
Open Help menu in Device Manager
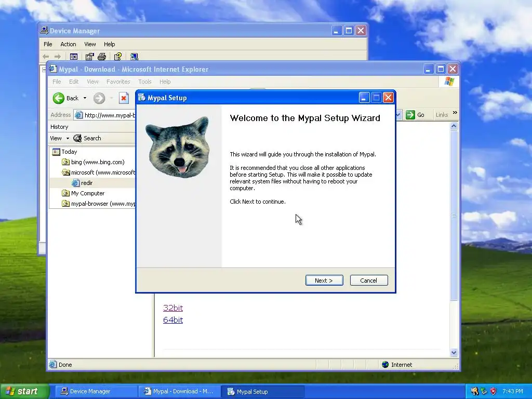109,44
